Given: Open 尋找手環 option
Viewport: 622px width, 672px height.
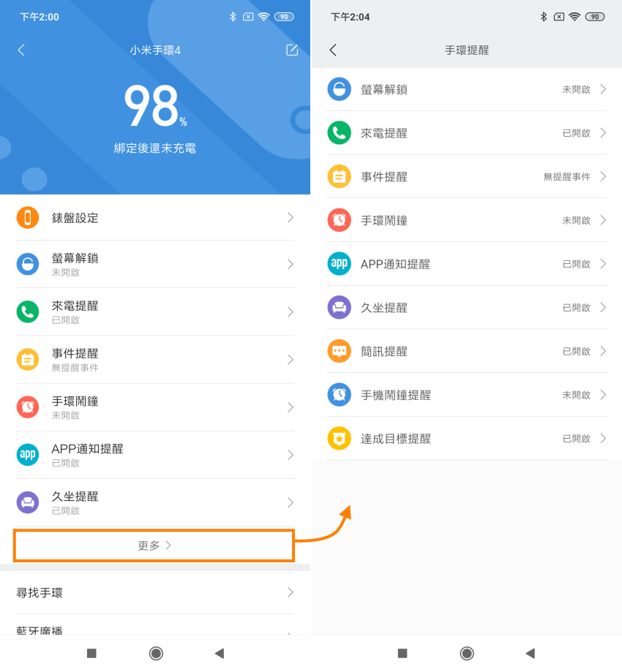Looking at the screenshot, I should point(155,592).
